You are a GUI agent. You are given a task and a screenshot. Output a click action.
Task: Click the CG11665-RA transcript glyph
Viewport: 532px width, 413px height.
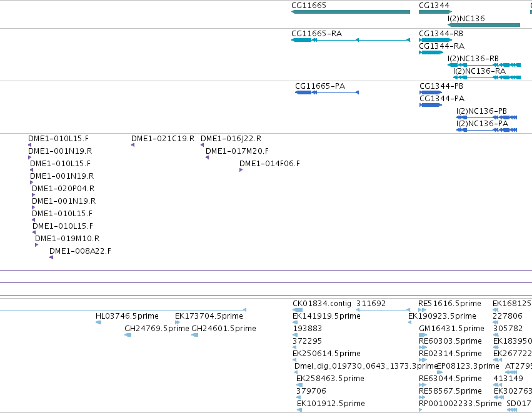pyautogui.click(x=351, y=40)
